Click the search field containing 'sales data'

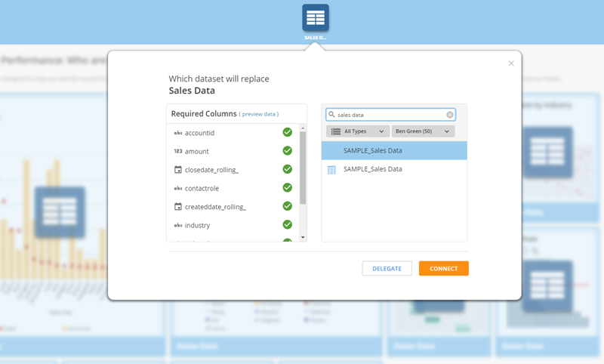390,115
